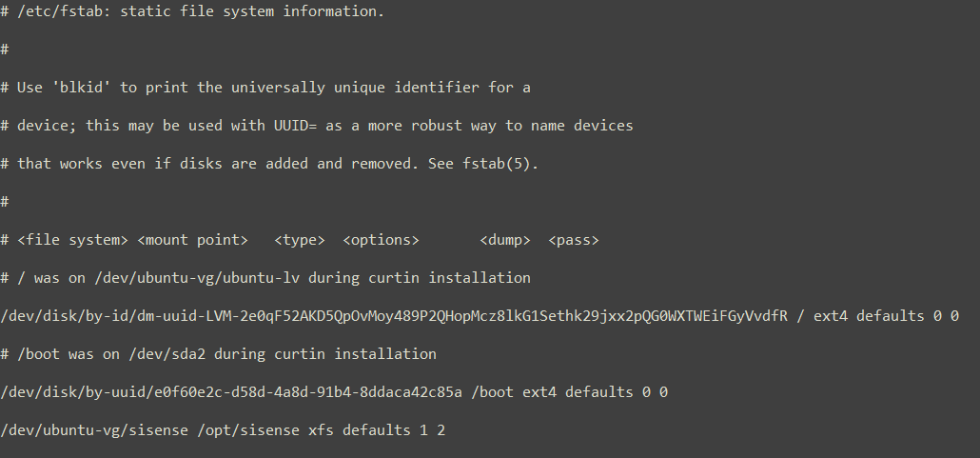Click the by-uuid e0f60e2c device path
The height and width of the screenshot is (458, 980).
point(231,392)
